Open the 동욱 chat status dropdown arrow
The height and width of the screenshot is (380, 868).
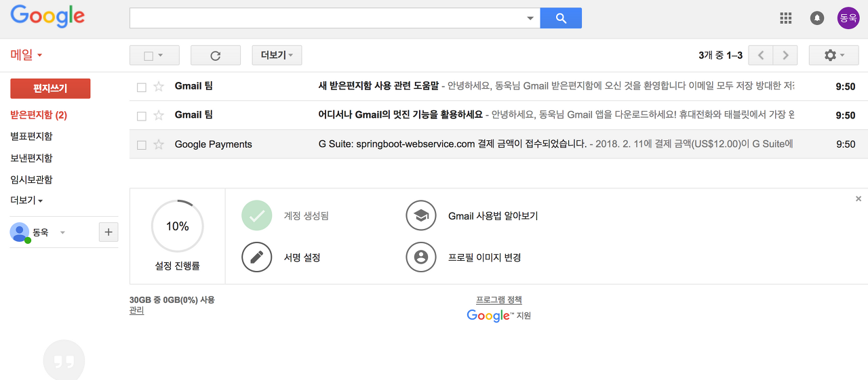[x=62, y=232]
